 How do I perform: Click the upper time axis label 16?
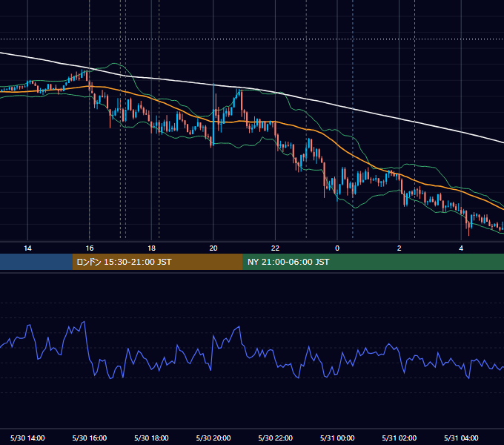coord(90,248)
